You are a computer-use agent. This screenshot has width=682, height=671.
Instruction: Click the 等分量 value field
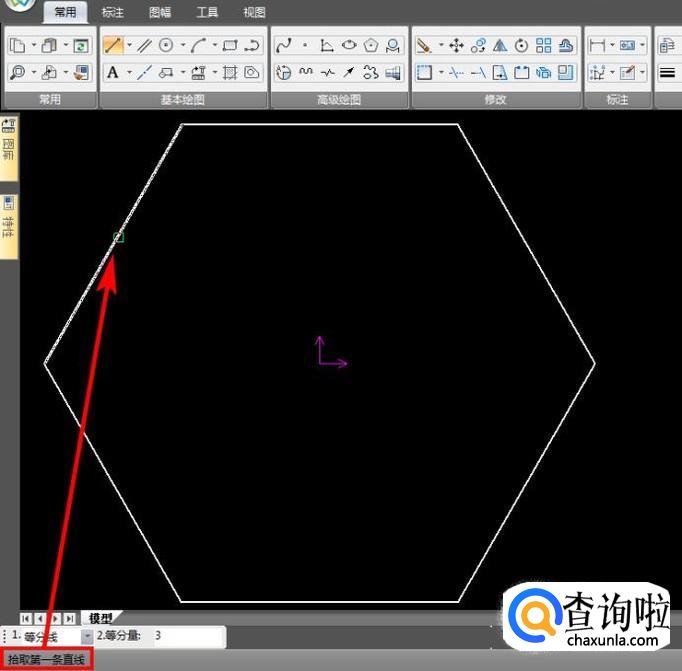(189, 636)
